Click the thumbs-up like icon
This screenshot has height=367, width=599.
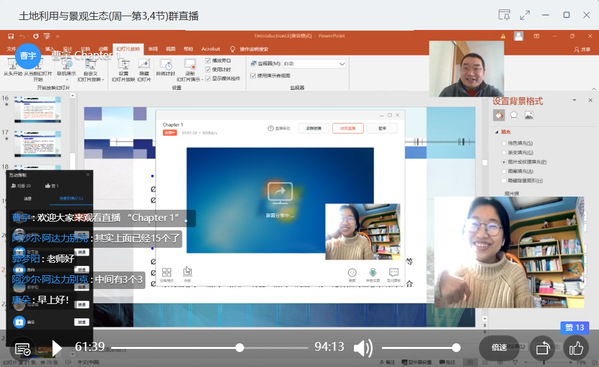click(576, 348)
